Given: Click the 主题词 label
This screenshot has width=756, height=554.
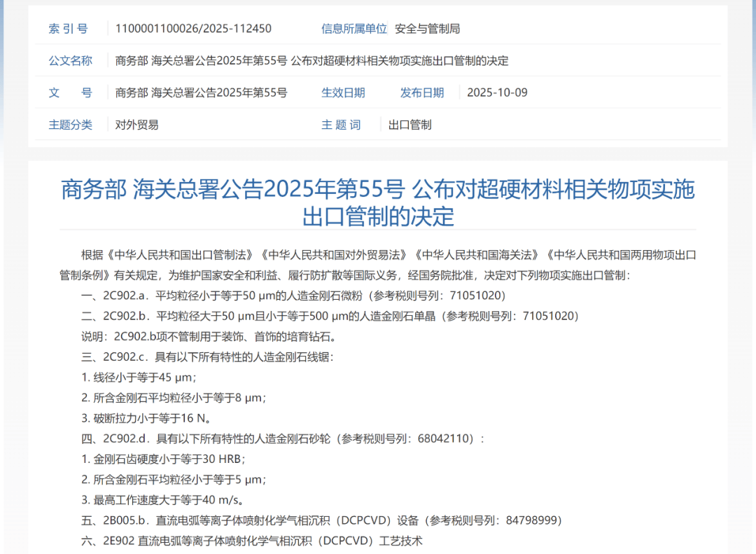Looking at the screenshot, I should pyautogui.click(x=341, y=125).
